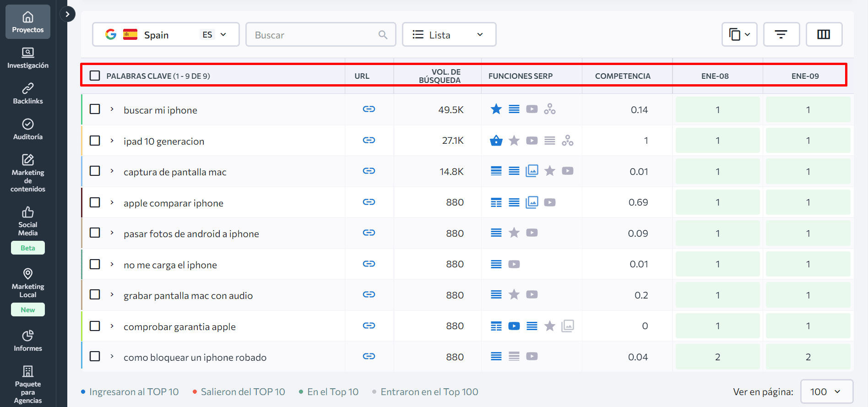The width and height of the screenshot is (868, 407).
Task: Open the Marketing Local sidebar section
Action: tap(28, 283)
